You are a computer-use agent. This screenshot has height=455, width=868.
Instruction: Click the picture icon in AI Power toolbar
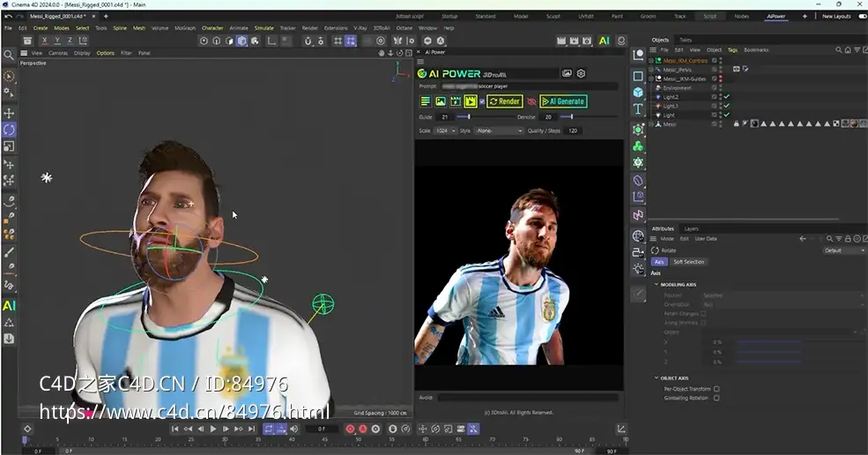point(440,101)
